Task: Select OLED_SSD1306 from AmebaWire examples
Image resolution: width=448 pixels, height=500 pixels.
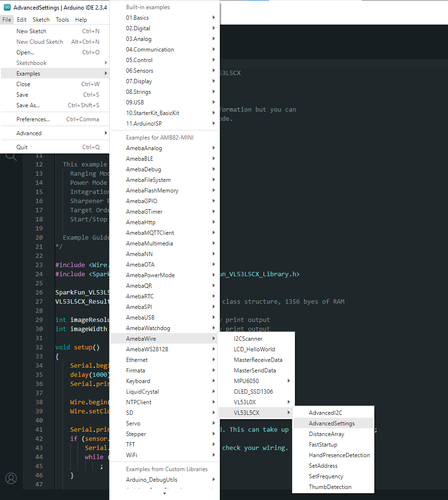Action: point(253,392)
